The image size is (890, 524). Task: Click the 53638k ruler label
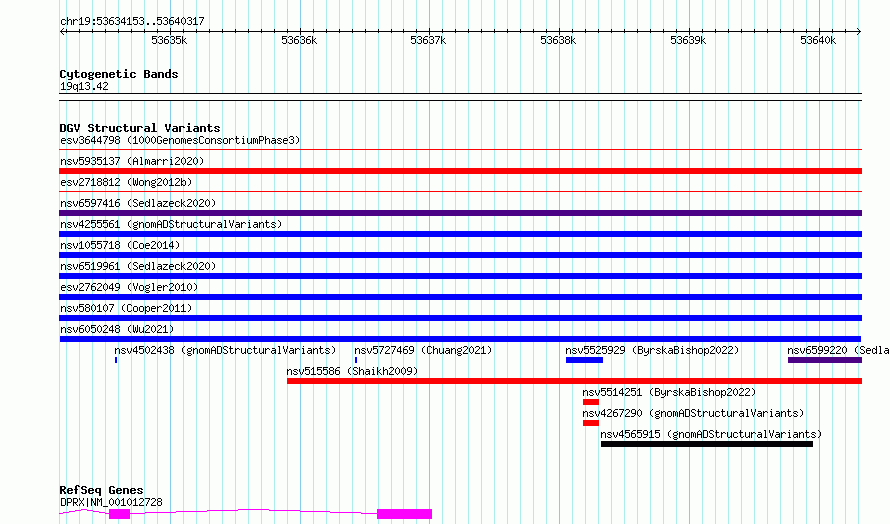(x=559, y=40)
